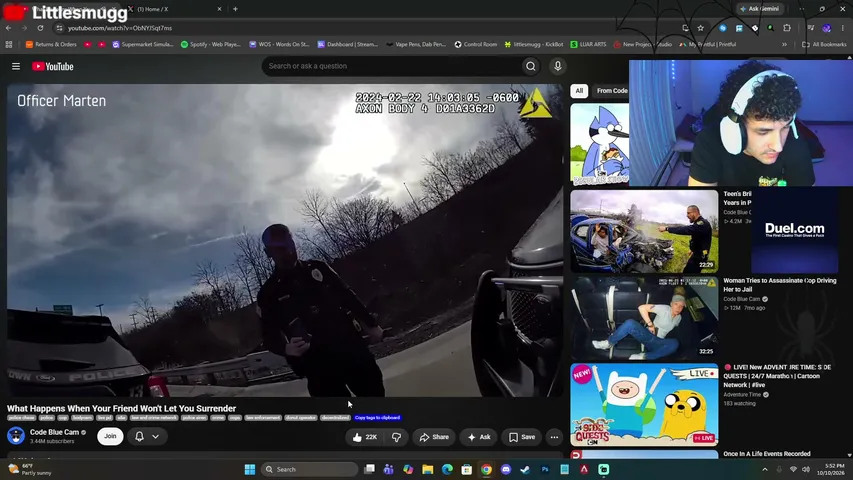
Task: Open Microsoft Edge from taskbar
Action: coord(447,469)
